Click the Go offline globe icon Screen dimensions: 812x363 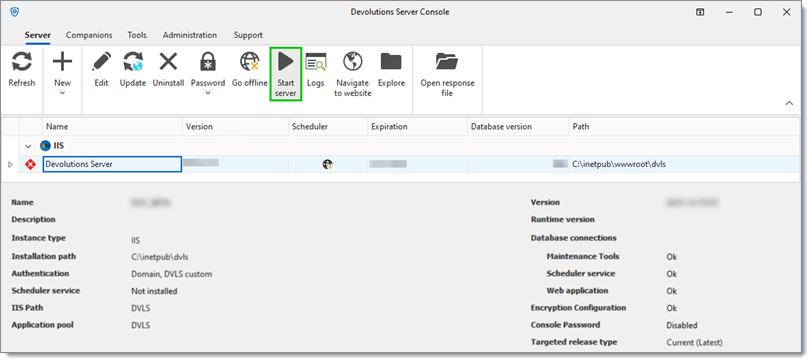coord(249,62)
